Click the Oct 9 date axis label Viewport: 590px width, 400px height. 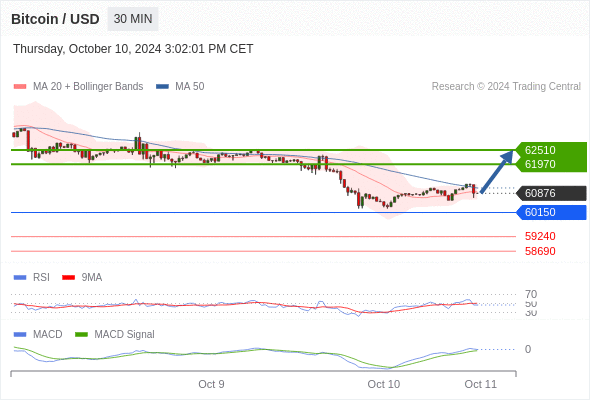211,384
